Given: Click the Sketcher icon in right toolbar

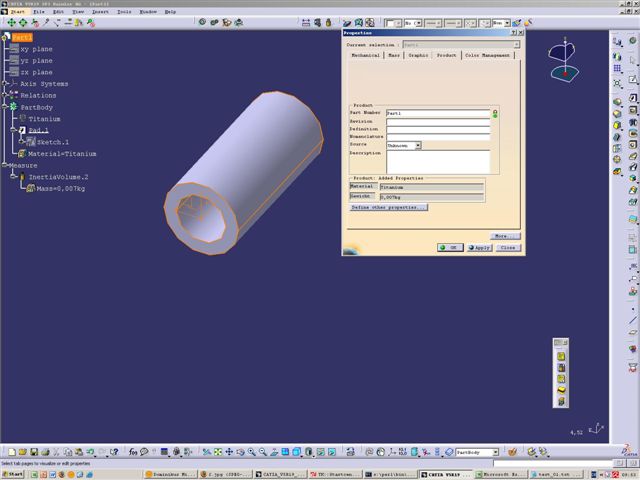Looking at the screenshot, I should [633, 80].
